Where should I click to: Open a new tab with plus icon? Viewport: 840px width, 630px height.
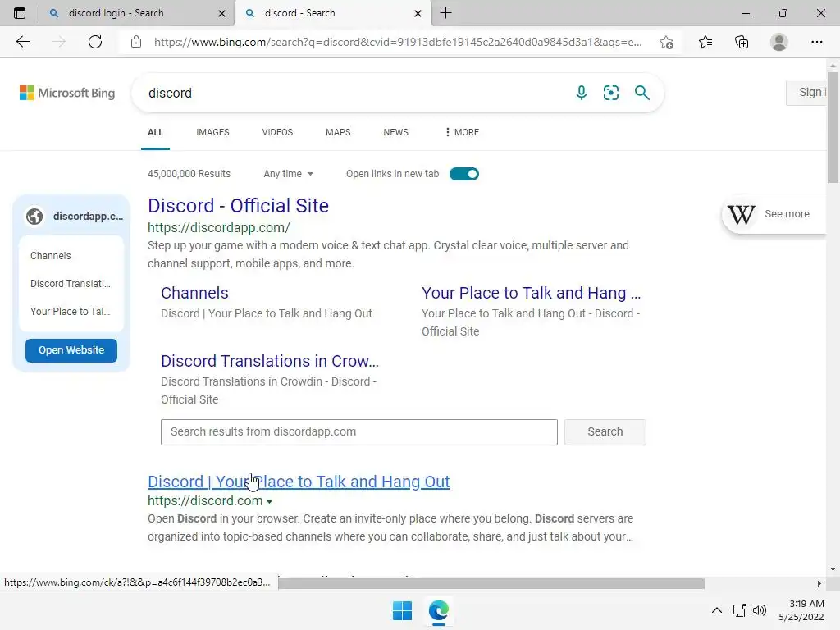tap(445, 13)
